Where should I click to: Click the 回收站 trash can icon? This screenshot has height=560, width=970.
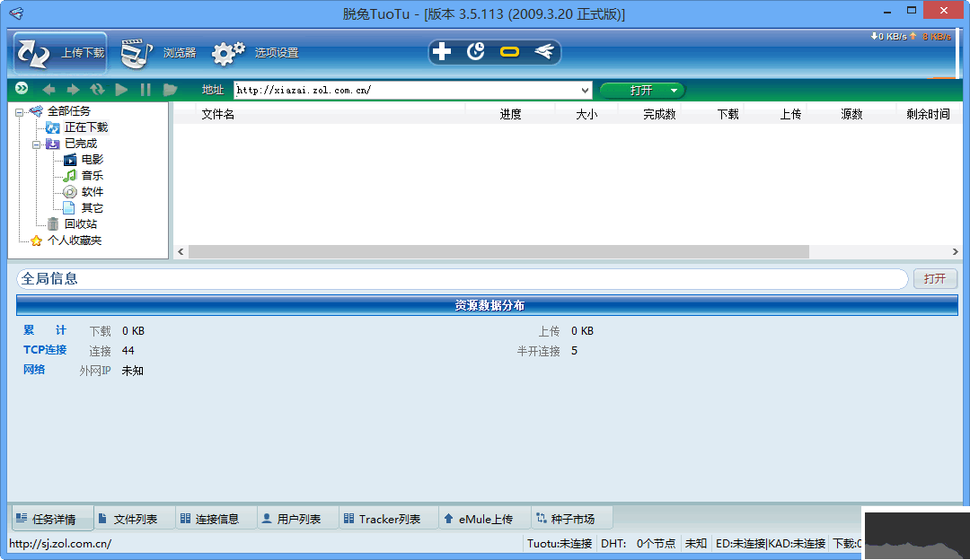(53, 223)
